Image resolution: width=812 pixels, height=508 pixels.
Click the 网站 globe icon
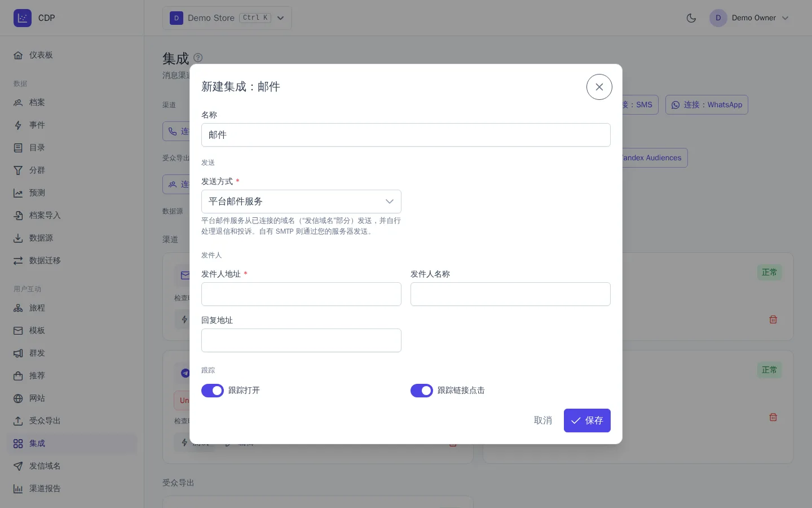pos(18,398)
